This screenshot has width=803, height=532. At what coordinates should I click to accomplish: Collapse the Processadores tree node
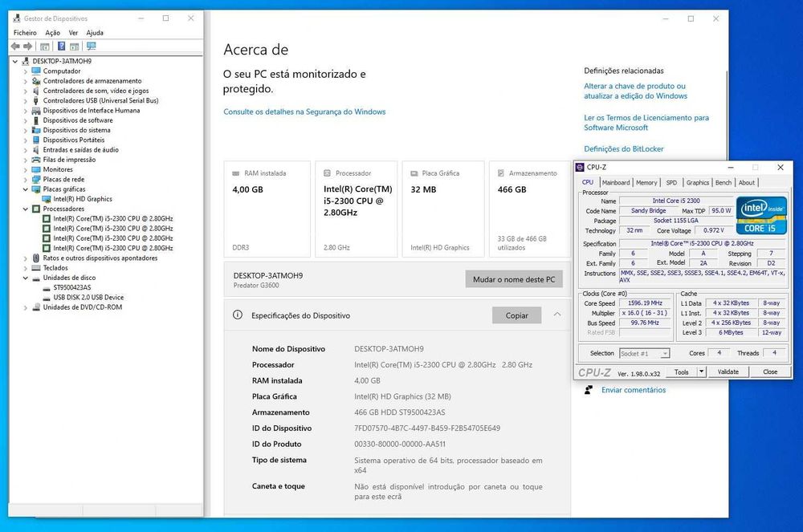pos(26,209)
